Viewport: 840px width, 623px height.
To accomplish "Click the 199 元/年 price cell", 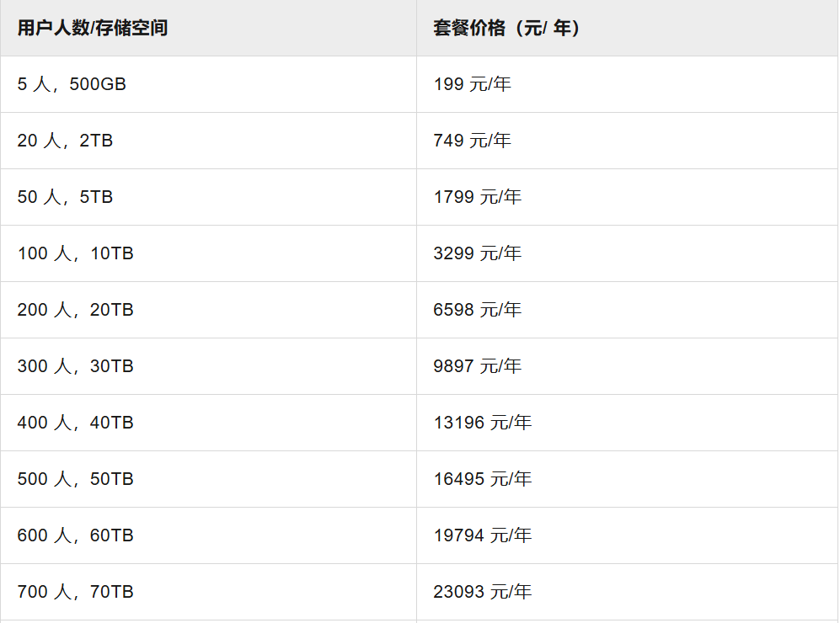I will click(x=473, y=84).
